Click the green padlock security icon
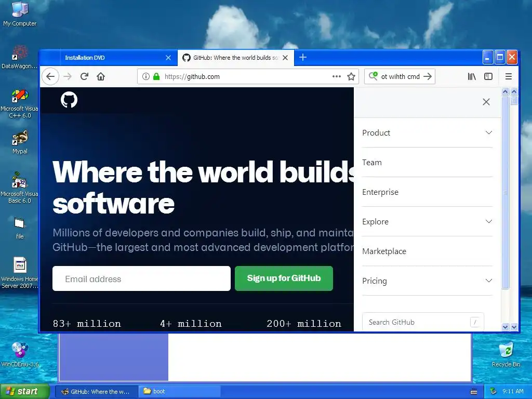 point(156,76)
